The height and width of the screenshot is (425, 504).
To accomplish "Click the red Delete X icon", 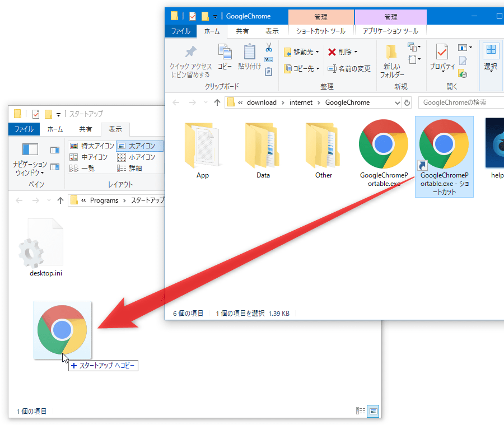I will [x=332, y=52].
